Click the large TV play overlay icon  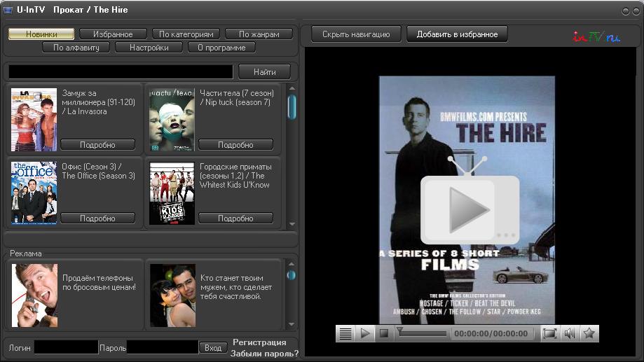470,209
